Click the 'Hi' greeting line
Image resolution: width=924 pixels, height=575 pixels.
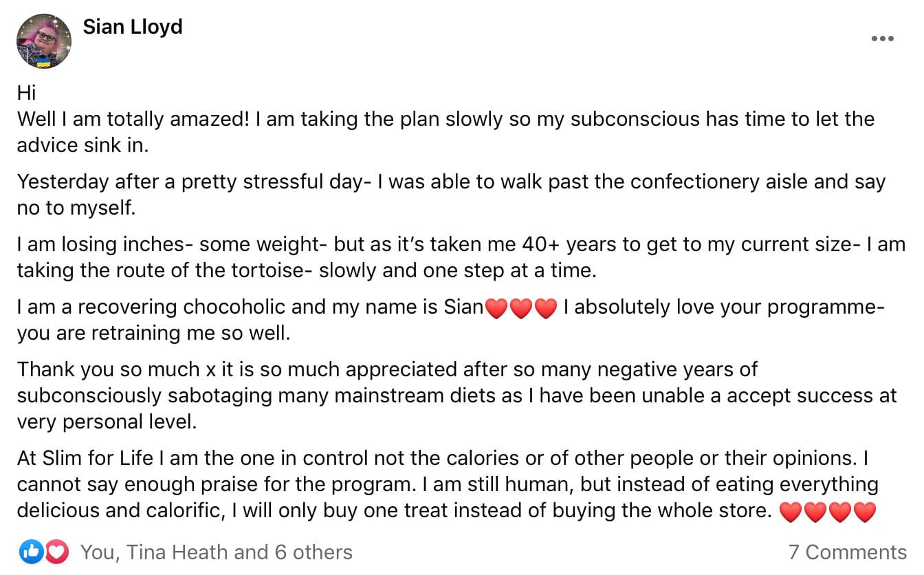26,93
